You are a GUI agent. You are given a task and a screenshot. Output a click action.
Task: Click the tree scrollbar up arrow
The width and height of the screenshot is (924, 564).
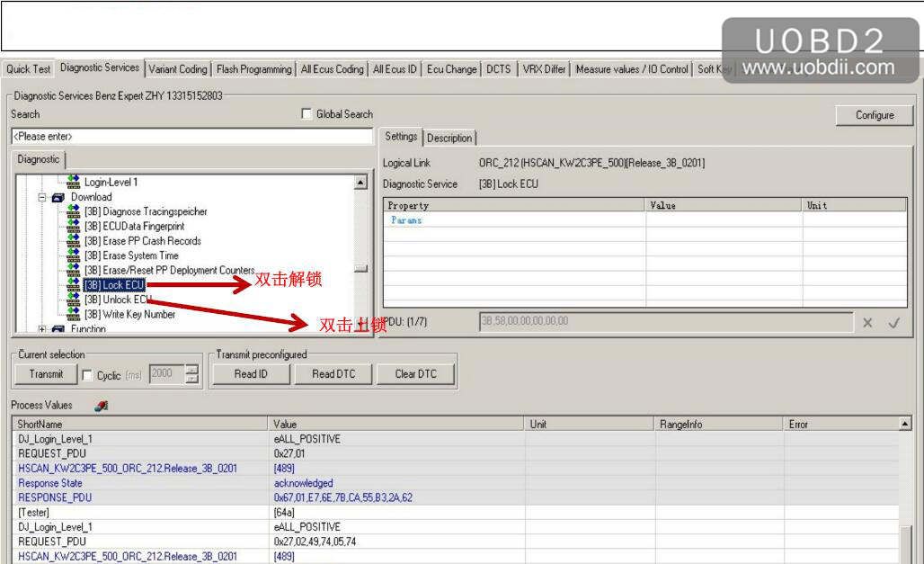[x=361, y=183]
